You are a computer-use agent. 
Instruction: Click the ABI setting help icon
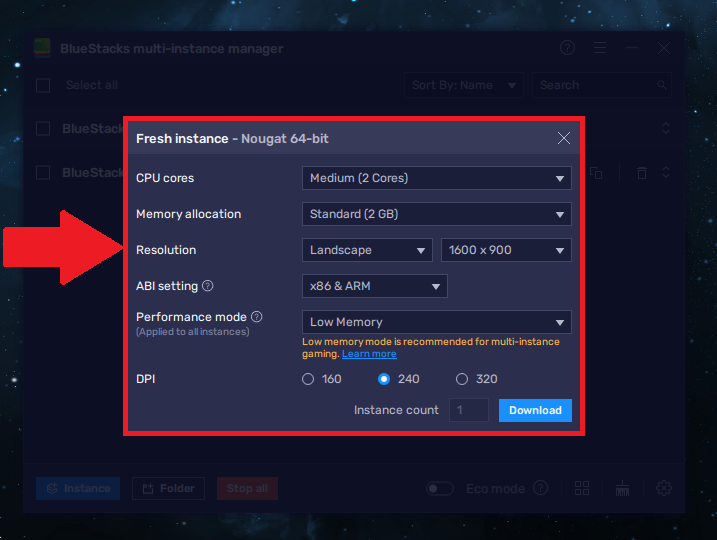(208, 286)
